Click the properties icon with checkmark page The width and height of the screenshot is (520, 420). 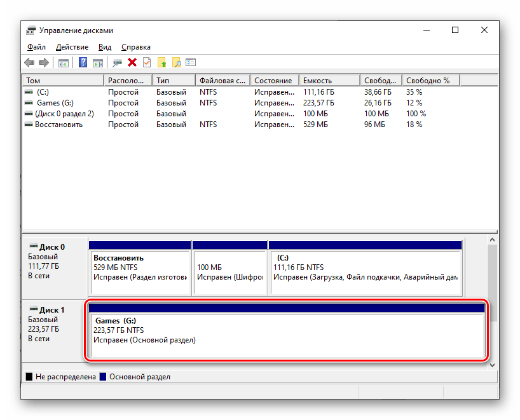coord(147,62)
